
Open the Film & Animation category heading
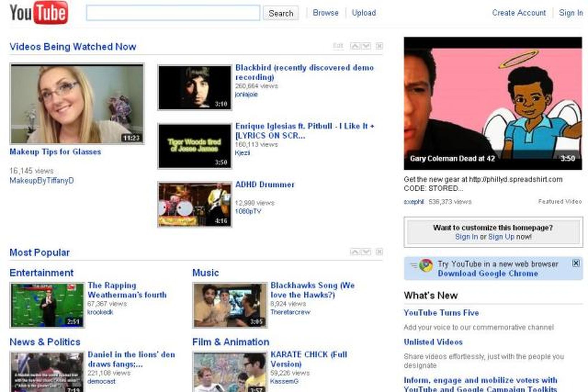pos(231,342)
